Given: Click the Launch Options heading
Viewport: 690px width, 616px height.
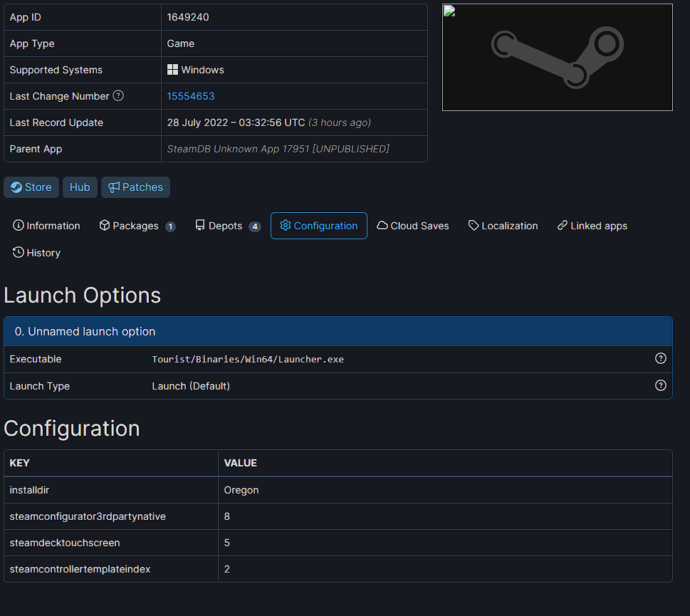Looking at the screenshot, I should (x=83, y=296).
